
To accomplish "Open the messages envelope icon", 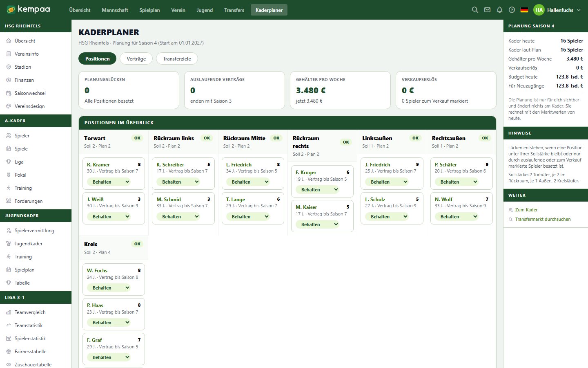I will click(487, 10).
